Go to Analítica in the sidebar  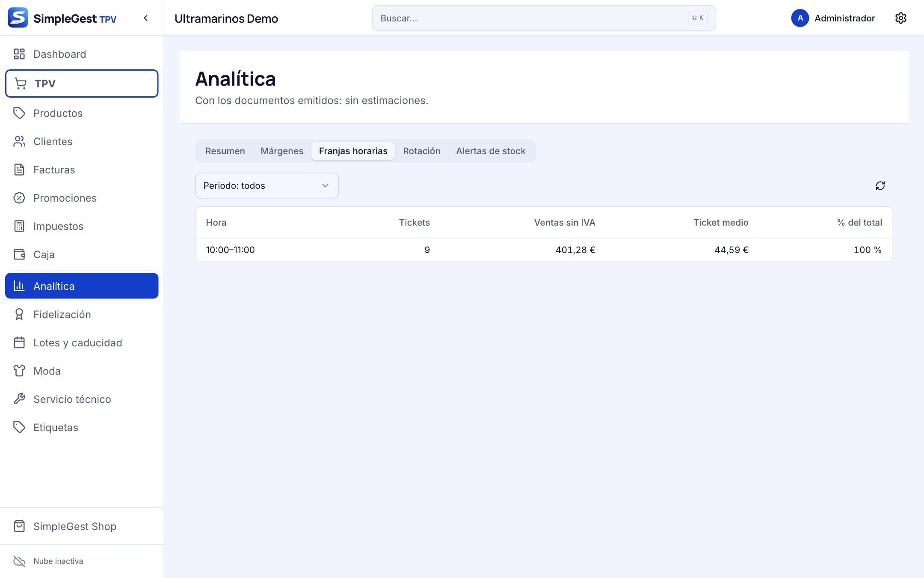[x=82, y=286]
